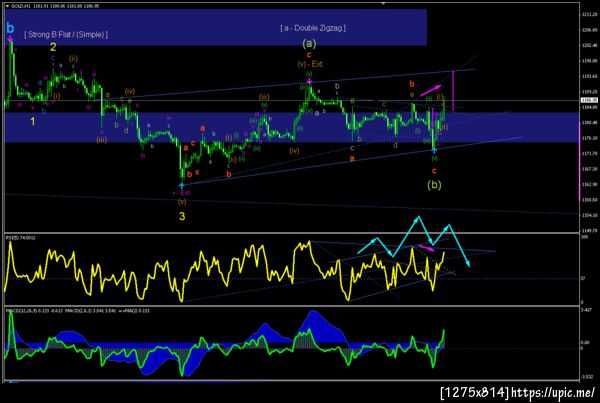The width and height of the screenshot is (600, 403).
Task: Click the yellow wave 3 label
Action: [x=182, y=216]
